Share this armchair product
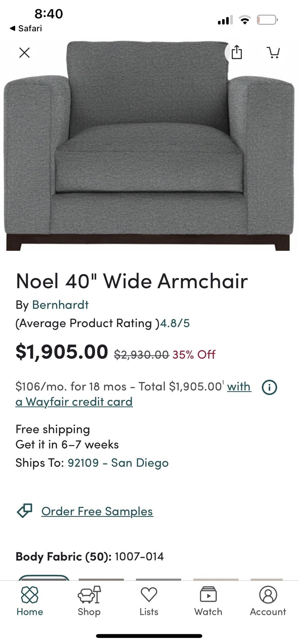Image resolution: width=298 pixels, height=644 pixels. coord(237,53)
